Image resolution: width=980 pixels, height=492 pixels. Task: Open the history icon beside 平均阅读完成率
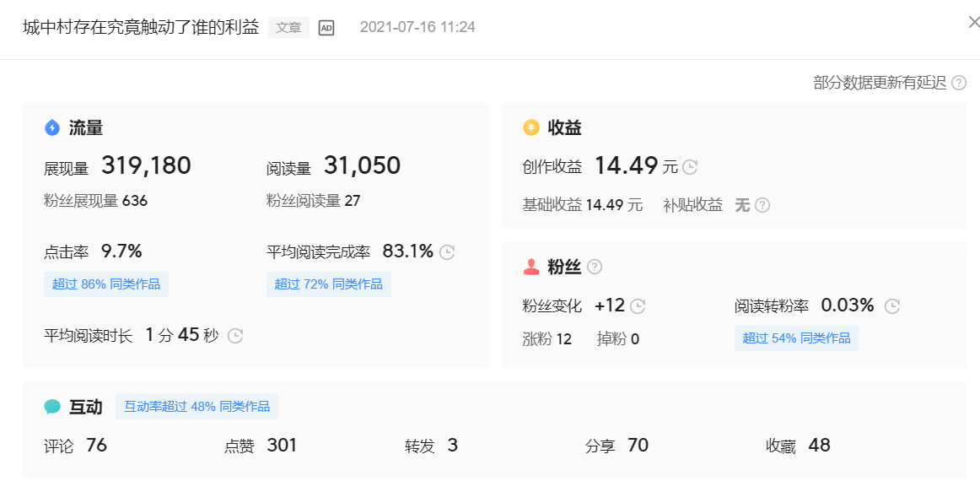[446, 251]
